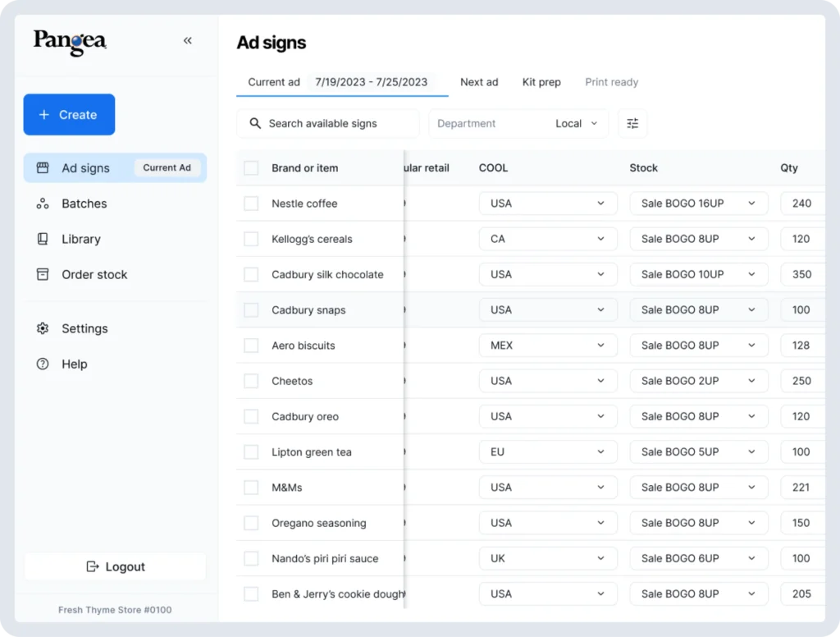Viewport: 840px width, 637px height.
Task: Expand the MEX COOL dropdown for Aero biscuits
Action: 548,346
